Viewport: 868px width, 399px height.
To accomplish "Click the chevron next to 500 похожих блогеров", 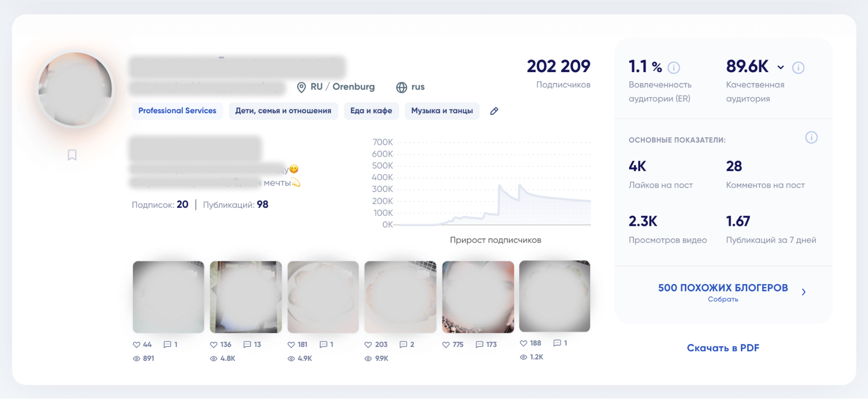I will [804, 292].
